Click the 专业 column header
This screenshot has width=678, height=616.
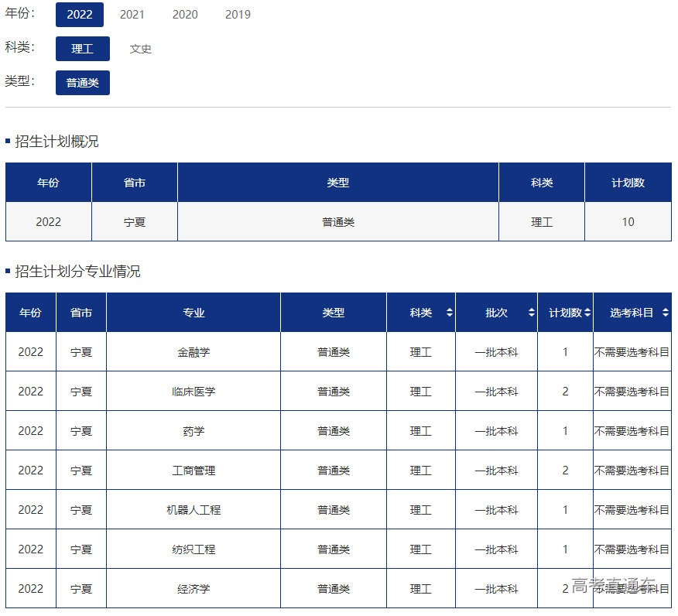(x=193, y=313)
